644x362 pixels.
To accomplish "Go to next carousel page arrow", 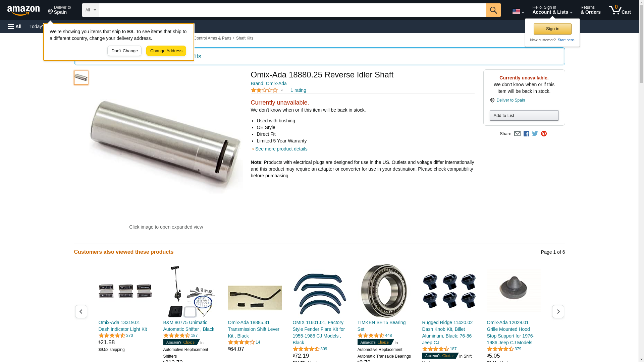I will (558, 312).
